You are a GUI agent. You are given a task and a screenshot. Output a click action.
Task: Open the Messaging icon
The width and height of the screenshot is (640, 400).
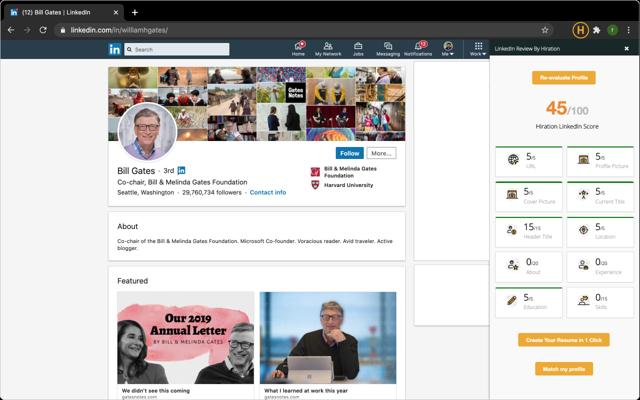(x=387, y=47)
